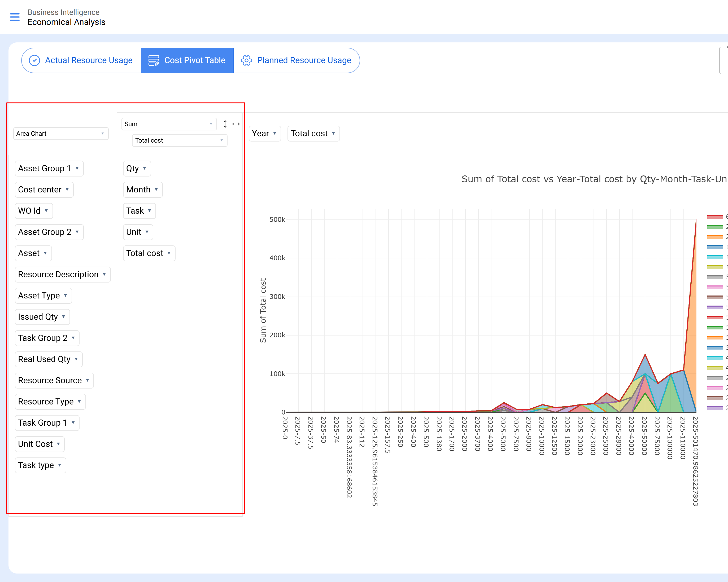
Task: Open the Sum aggregator dropdown
Action: pos(169,124)
